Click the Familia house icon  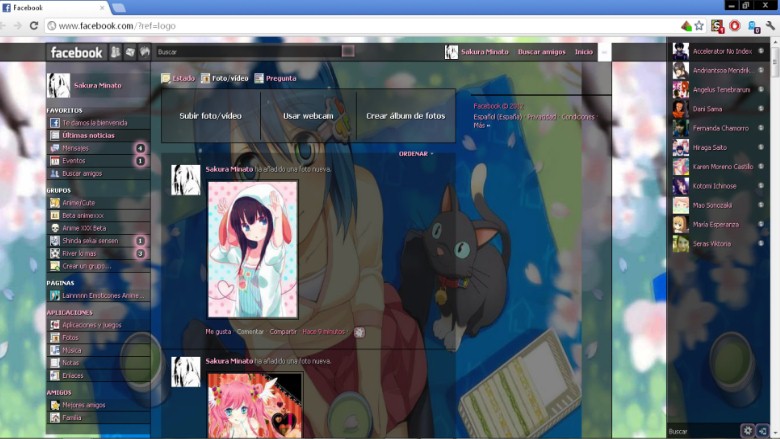tap(55, 418)
